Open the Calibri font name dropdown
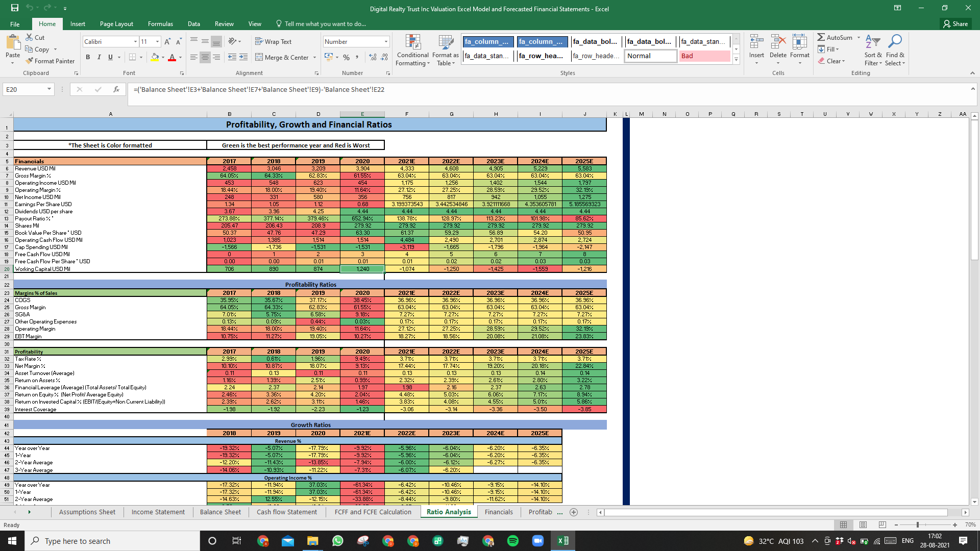 tap(135, 41)
